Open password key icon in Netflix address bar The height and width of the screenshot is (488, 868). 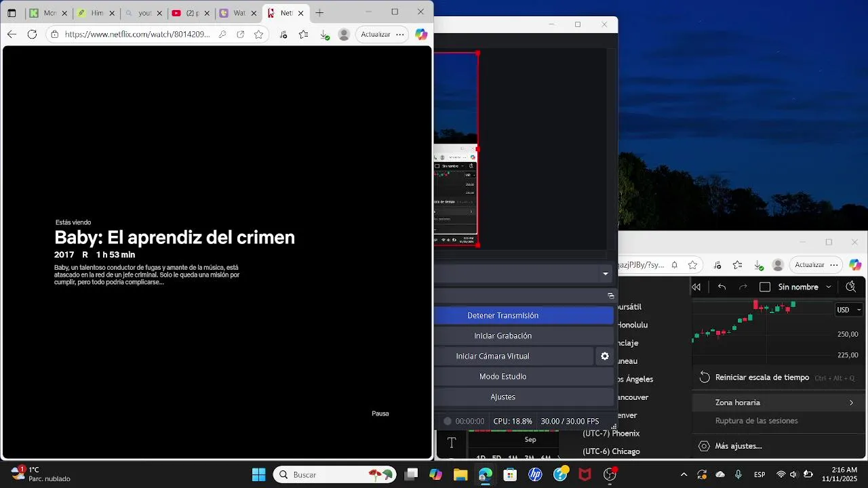(222, 34)
